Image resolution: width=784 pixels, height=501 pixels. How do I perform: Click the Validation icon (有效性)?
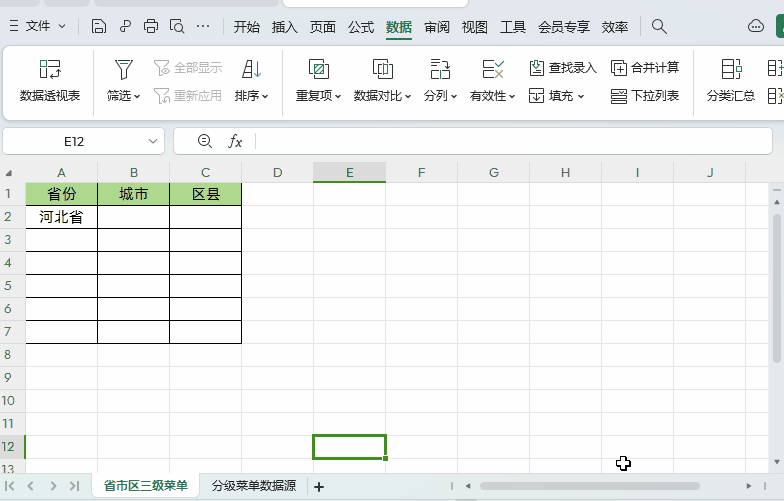coord(492,70)
